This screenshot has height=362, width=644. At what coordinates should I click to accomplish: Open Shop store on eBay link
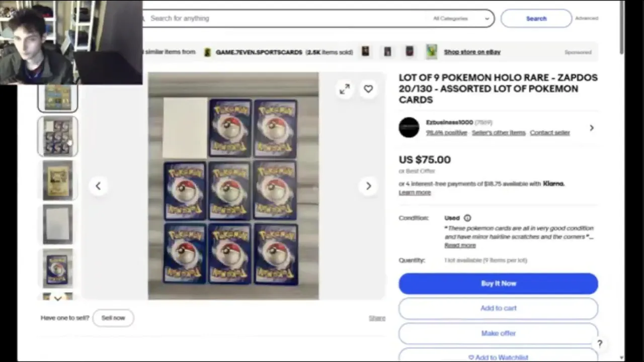pyautogui.click(x=472, y=52)
